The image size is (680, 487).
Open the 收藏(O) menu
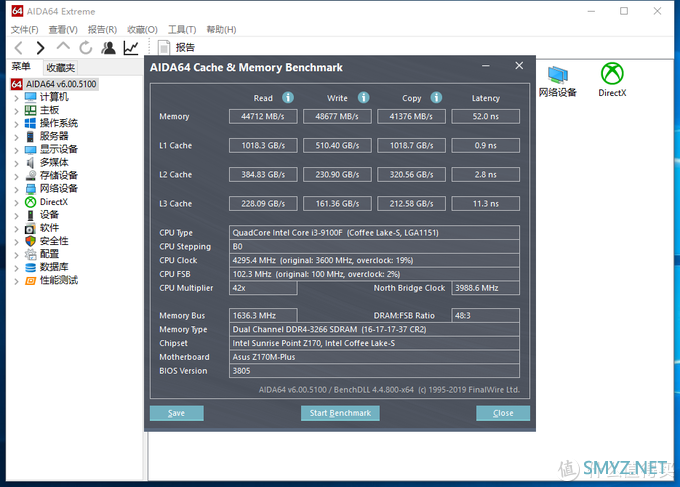pos(142,29)
